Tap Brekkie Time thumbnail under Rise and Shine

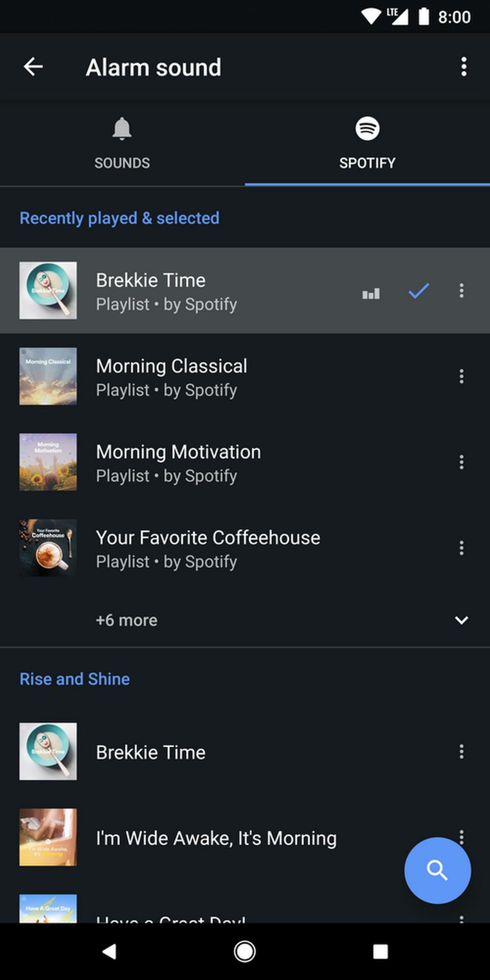48,751
